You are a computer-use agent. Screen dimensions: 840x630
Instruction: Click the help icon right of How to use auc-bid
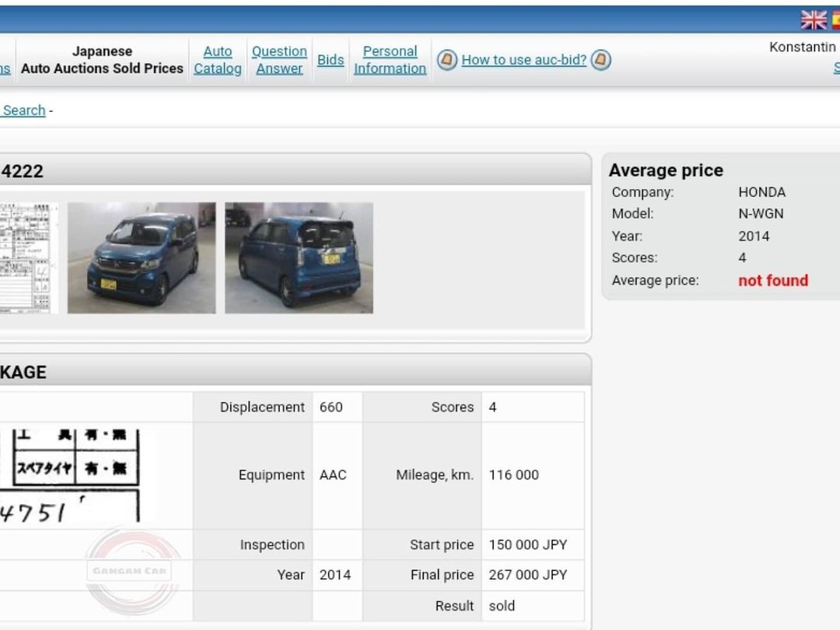[x=600, y=59]
